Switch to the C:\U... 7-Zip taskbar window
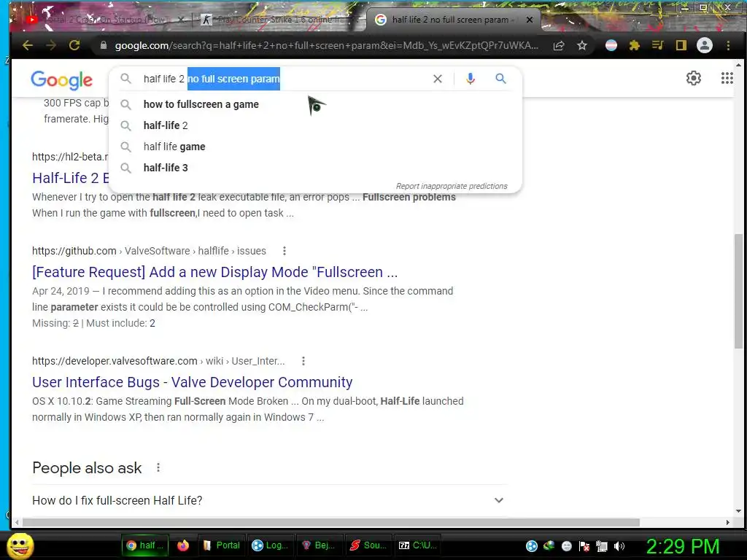 click(x=417, y=545)
